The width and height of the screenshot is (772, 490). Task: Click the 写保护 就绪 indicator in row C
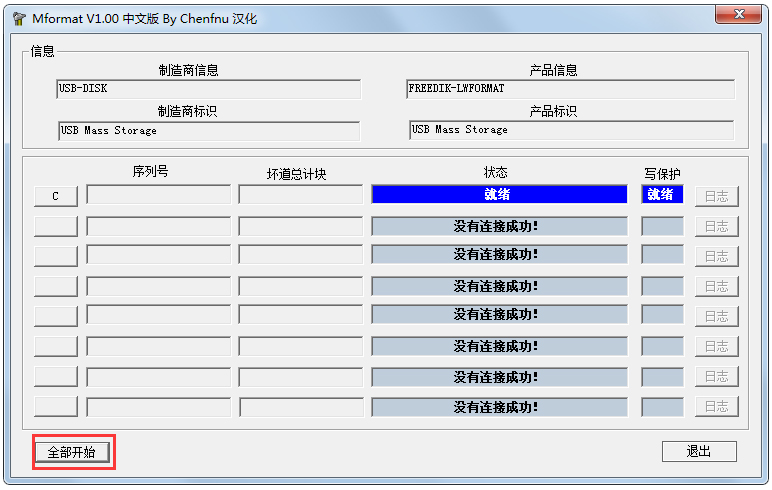(x=662, y=194)
